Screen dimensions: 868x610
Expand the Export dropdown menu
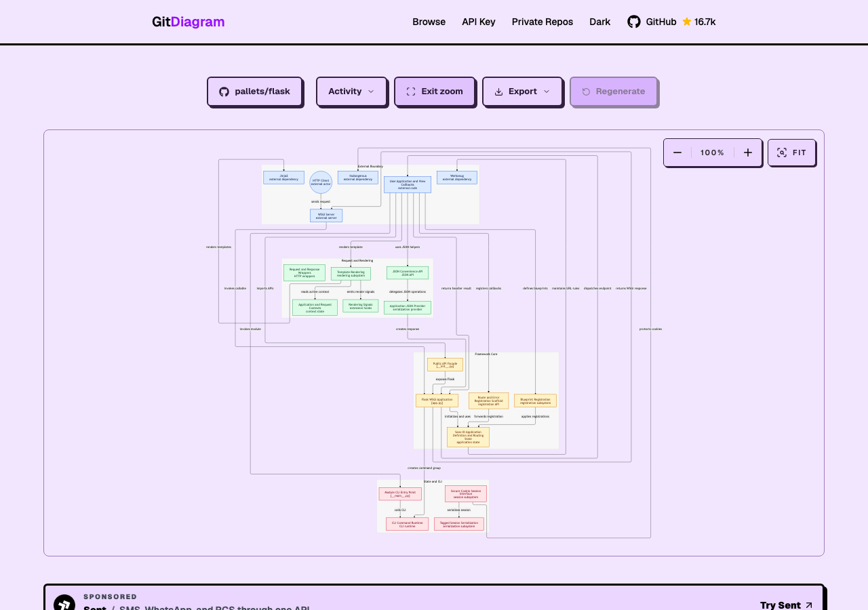point(522,91)
